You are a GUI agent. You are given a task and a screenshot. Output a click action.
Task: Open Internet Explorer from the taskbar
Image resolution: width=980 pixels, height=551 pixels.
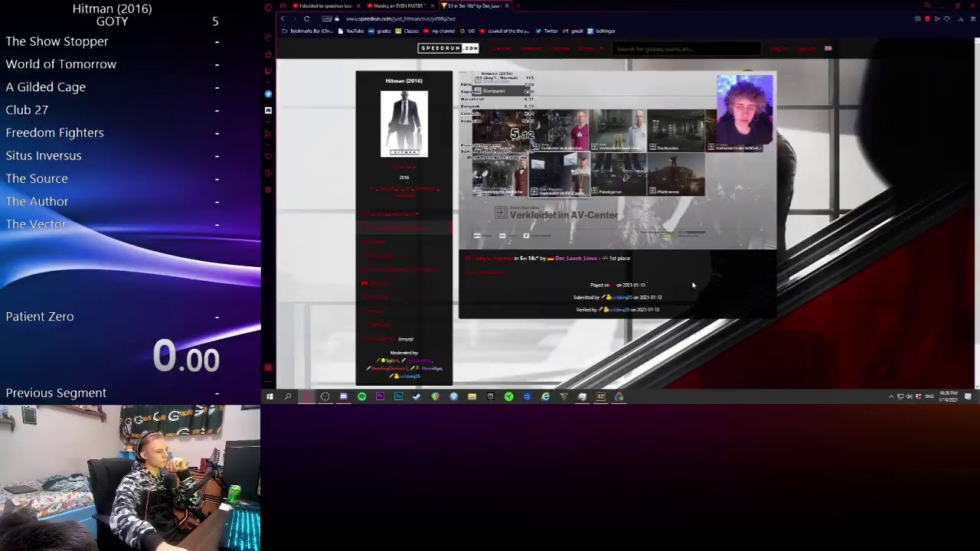point(545,396)
